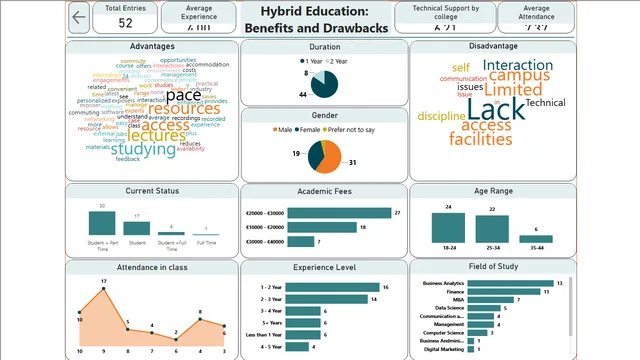Select the Student + Full Time bar
640x360 pixels.
click(x=171, y=233)
